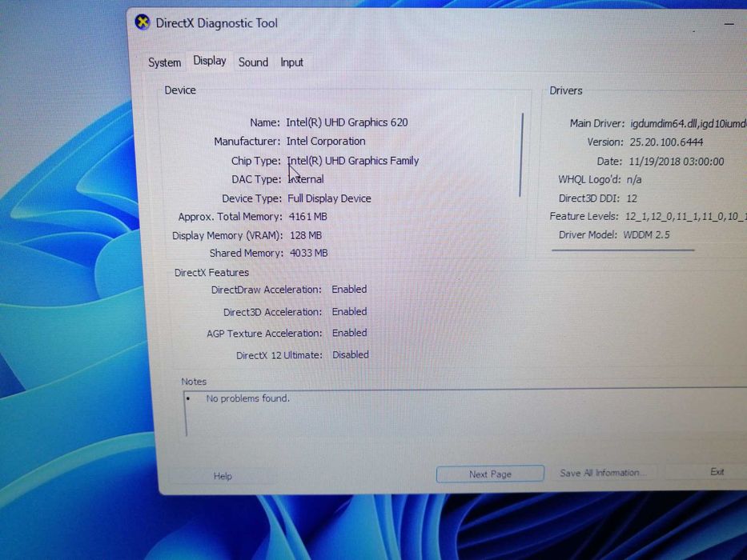
Task: Click the 'Full Display Device' value
Action: coord(329,198)
